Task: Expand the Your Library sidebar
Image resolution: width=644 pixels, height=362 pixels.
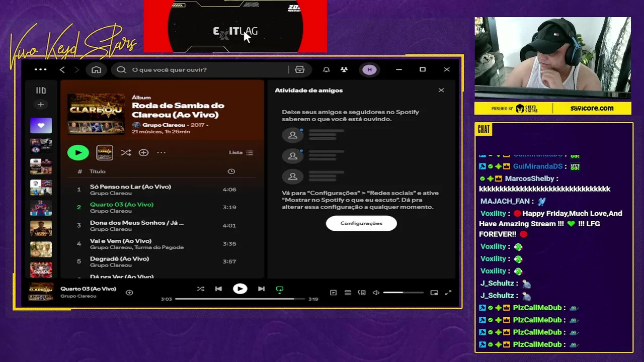Action: (41, 90)
